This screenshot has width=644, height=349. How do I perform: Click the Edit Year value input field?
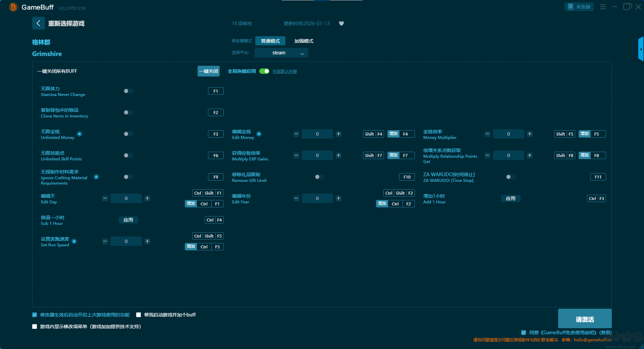(317, 198)
